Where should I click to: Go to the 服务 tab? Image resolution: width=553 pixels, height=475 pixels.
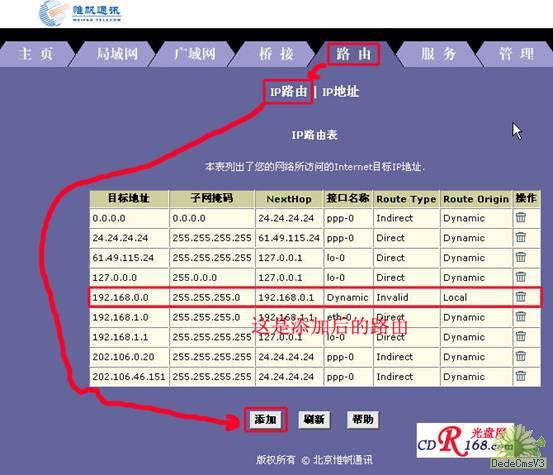[438, 54]
